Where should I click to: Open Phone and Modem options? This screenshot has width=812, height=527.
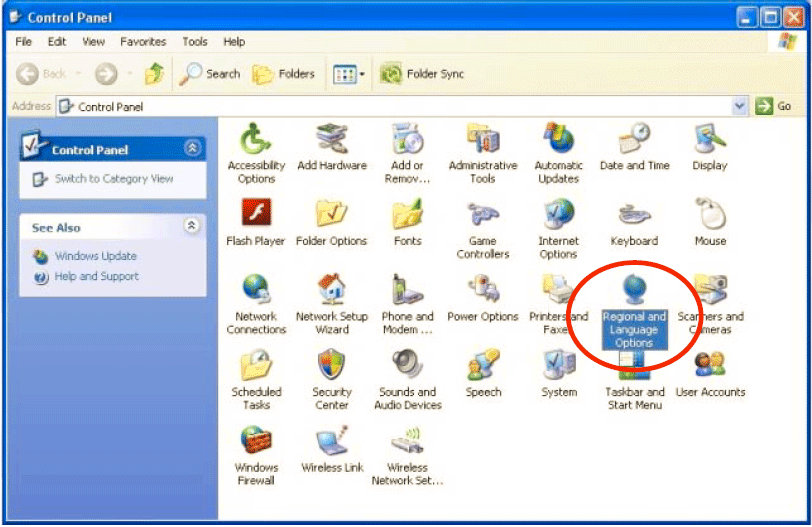pyautogui.click(x=408, y=290)
